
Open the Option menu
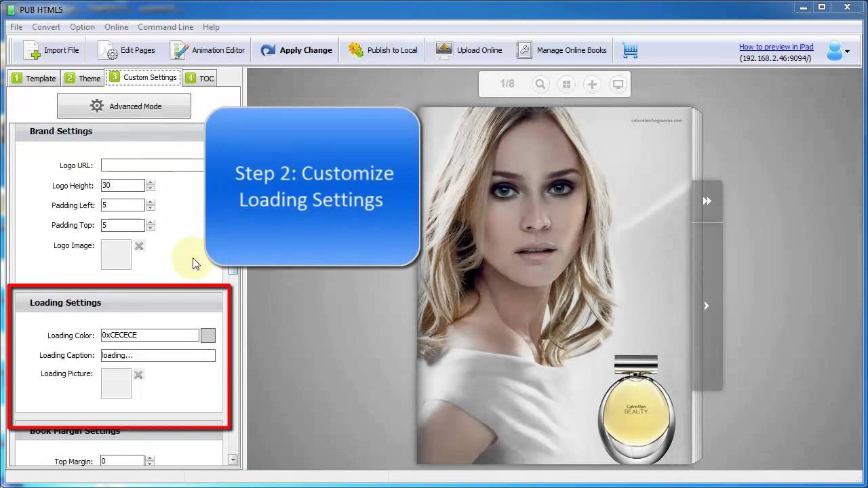point(82,27)
